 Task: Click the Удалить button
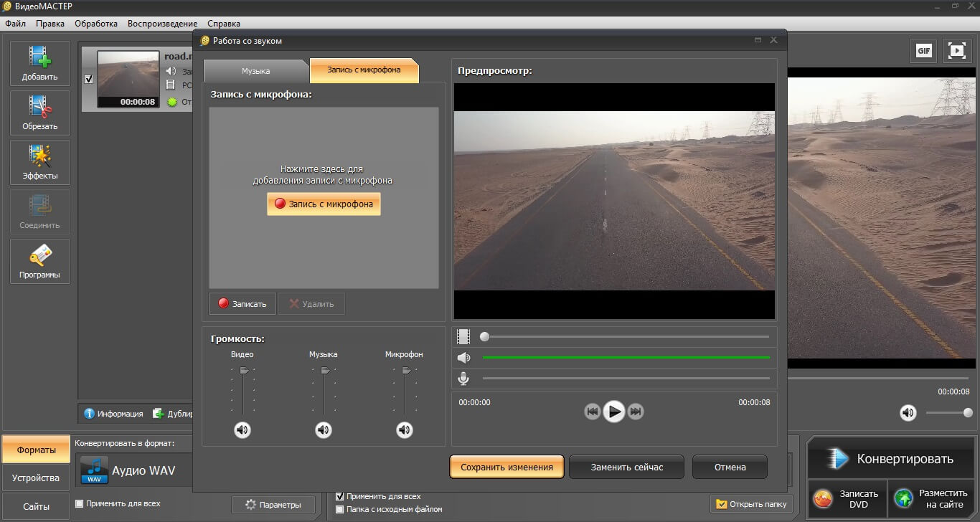pos(311,304)
